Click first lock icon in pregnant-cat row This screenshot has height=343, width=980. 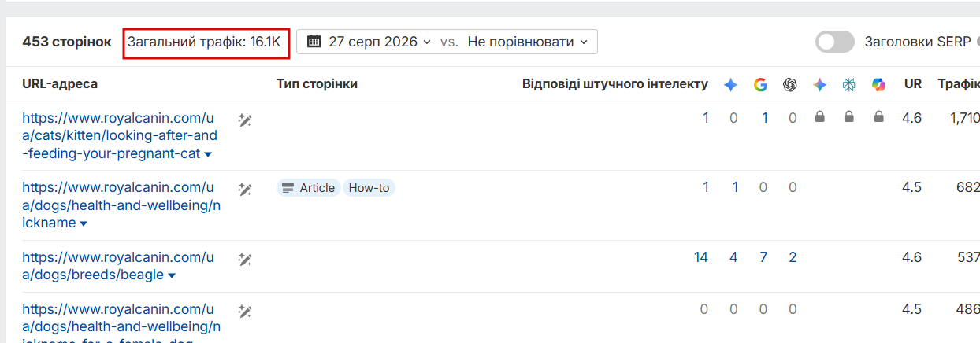pos(820,118)
